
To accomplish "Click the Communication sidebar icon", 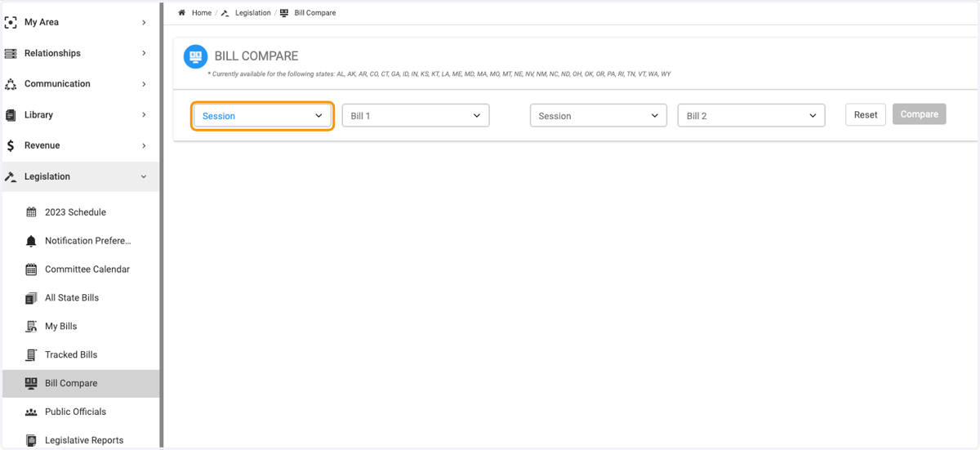I will coord(11,84).
